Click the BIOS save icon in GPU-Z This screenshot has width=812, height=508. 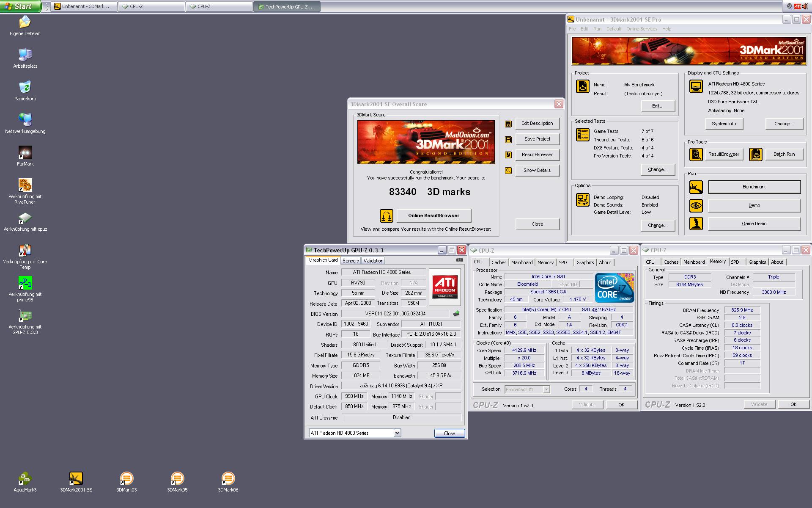tap(456, 314)
